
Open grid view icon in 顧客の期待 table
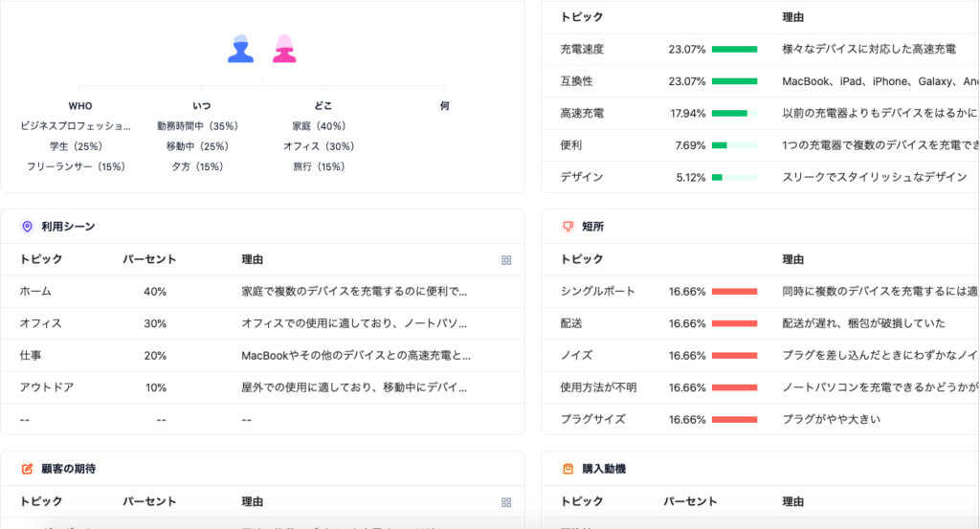click(x=506, y=503)
